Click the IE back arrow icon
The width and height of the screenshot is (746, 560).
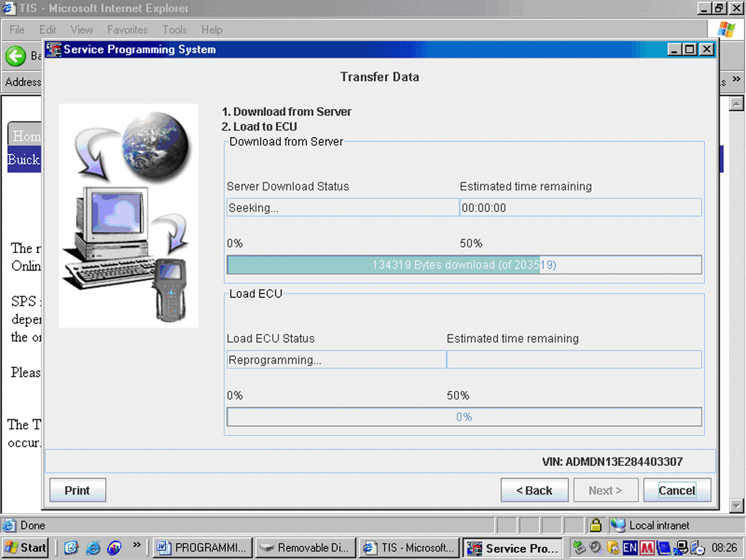[16, 55]
